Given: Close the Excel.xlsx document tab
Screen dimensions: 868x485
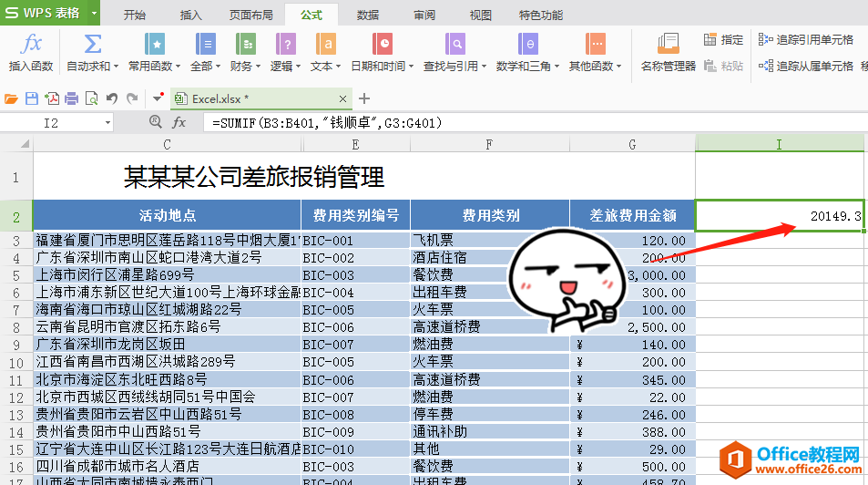Looking at the screenshot, I should pos(342,98).
